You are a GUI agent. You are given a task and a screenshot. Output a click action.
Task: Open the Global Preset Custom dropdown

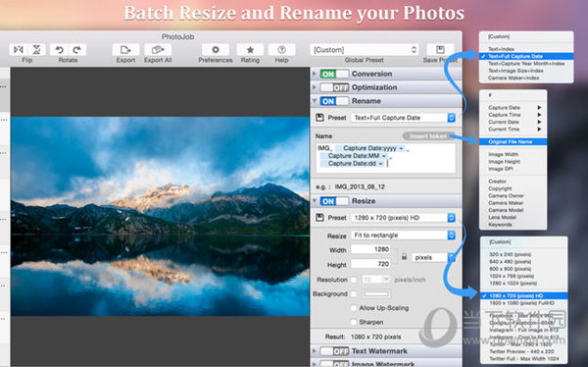[365, 50]
